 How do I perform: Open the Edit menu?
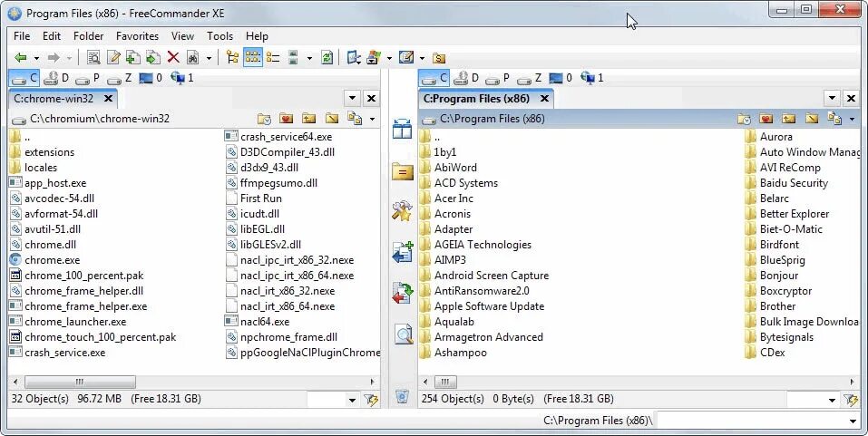pyautogui.click(x=52, y=36)
